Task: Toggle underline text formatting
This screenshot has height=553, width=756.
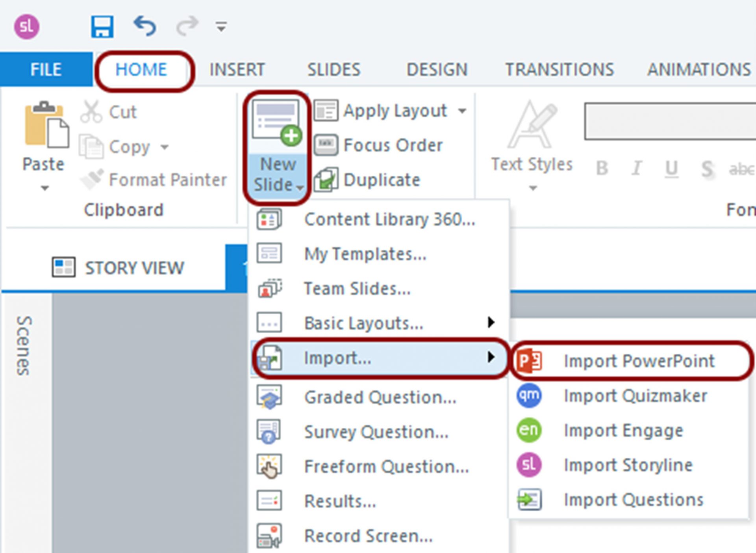Action: tap(672, 169)
